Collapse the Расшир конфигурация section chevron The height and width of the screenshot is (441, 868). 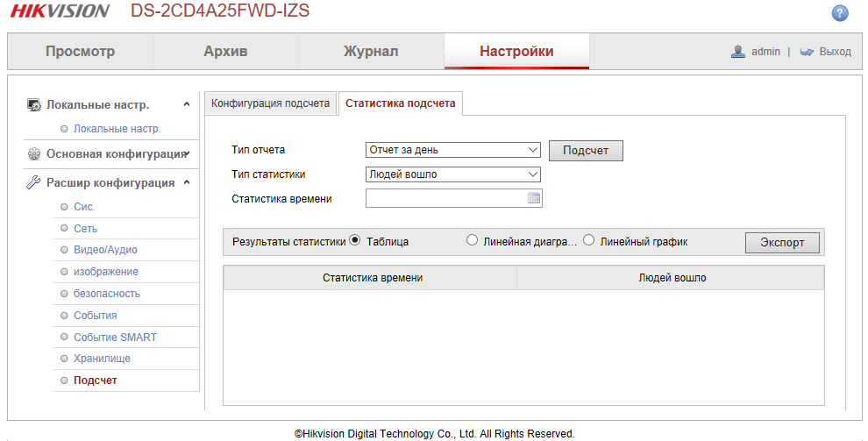pyautogui.click(x=187, y=182)
